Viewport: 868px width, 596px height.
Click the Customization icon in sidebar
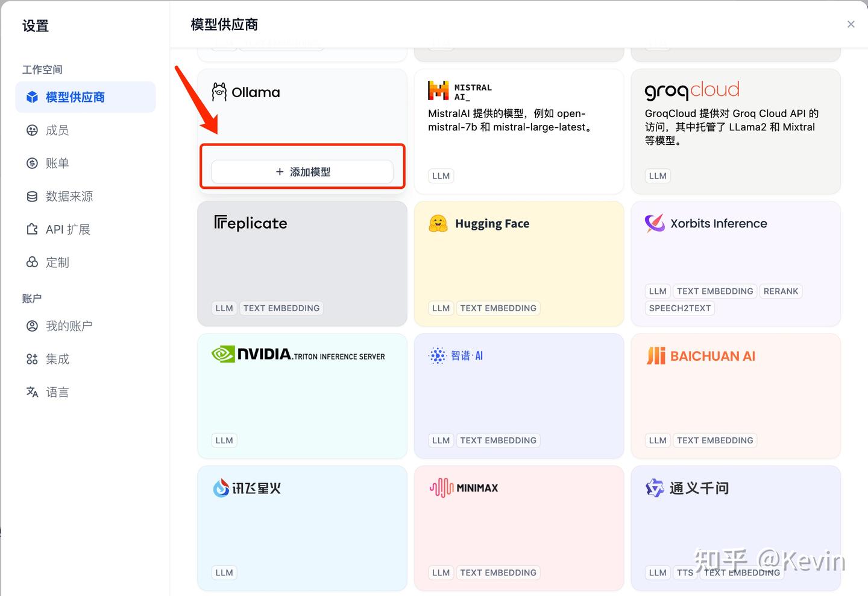32,262
